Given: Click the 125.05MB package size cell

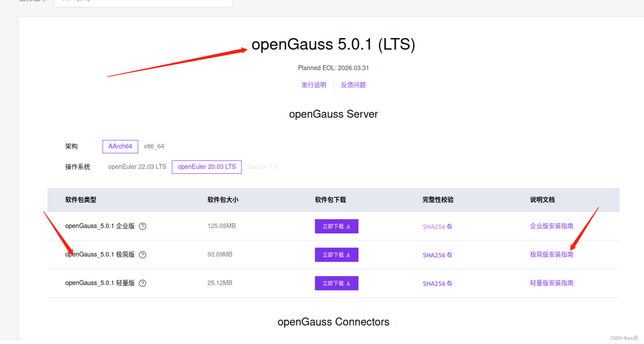Looking at the screenshot, I should click(222, 226).
